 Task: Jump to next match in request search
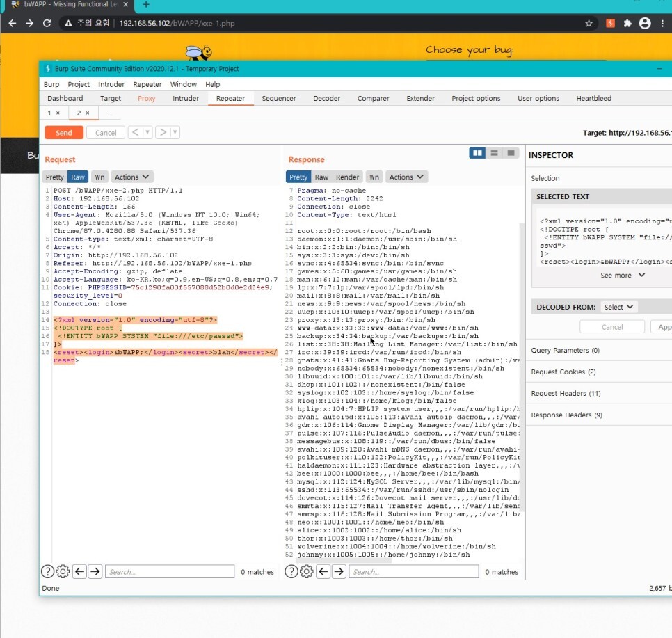click(x=95, y=571)
